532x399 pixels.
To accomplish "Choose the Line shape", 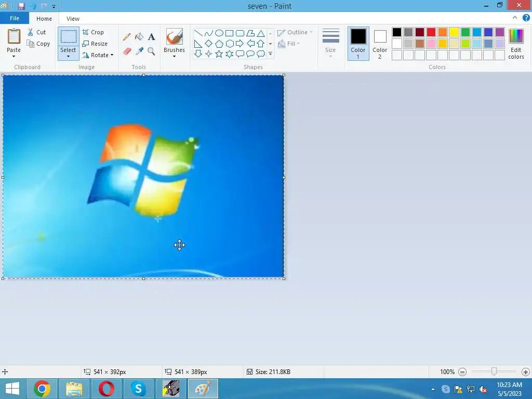I will (198, 33).
